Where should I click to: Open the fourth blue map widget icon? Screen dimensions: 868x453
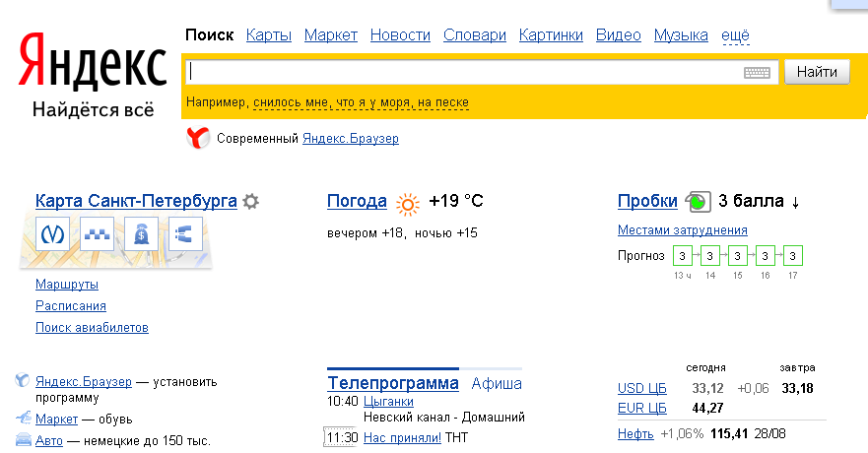185,234
